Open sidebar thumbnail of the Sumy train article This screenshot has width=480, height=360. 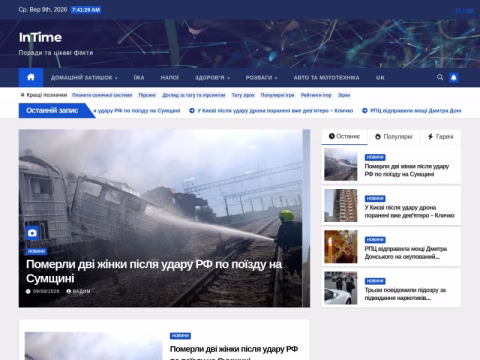(340, 164)
